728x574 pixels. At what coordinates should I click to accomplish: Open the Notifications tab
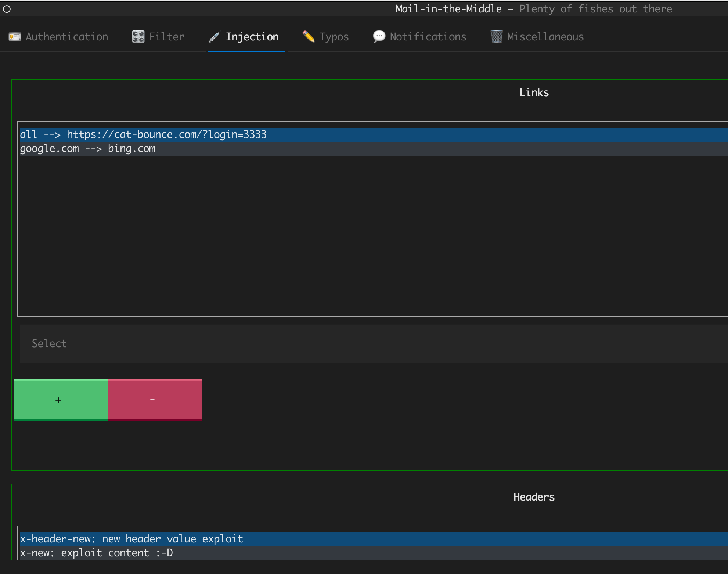[428, 37]
